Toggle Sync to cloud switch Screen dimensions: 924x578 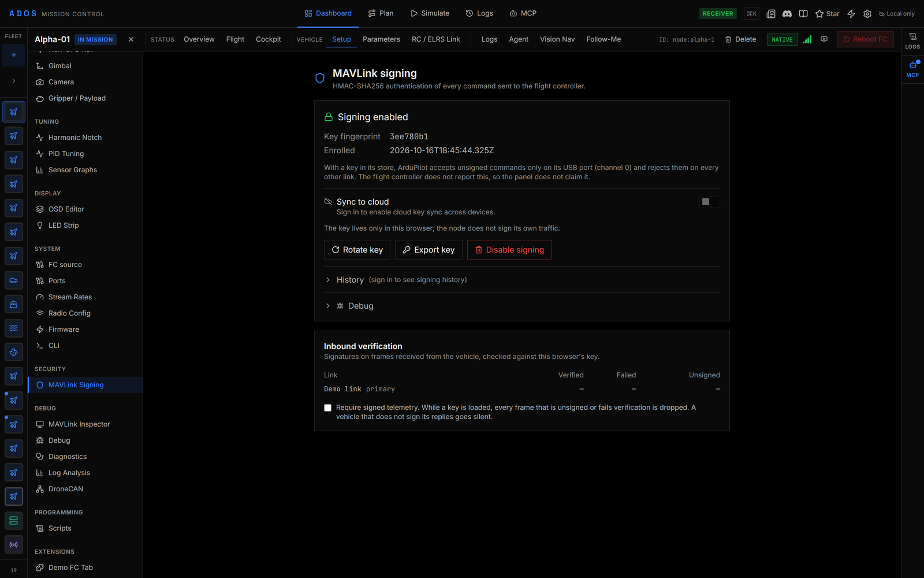pos(710,202)
